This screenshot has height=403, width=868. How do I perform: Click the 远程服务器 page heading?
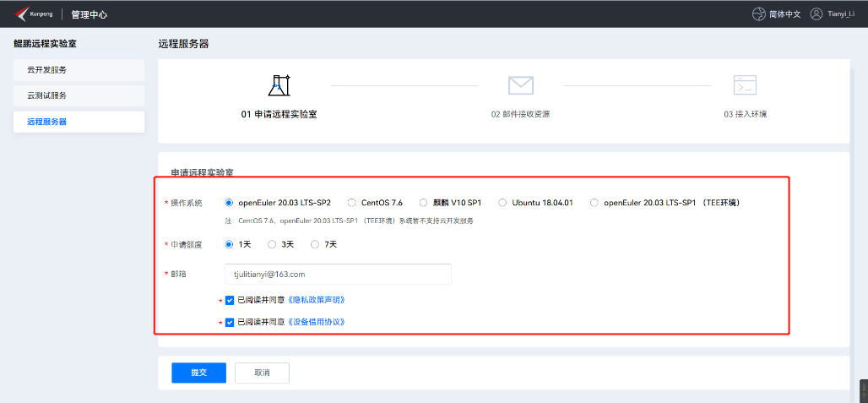click(184, 44)
